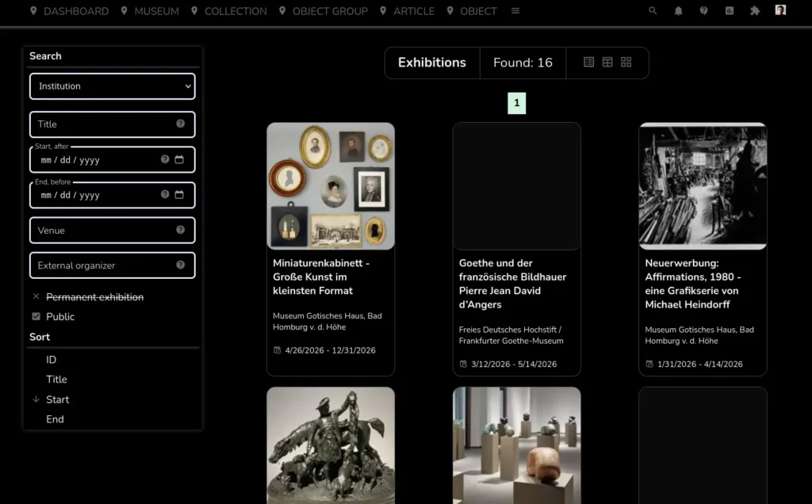812x504 pixels.
Task: Go to DASHBOARD in navigation
Action: tap(76, 11)
